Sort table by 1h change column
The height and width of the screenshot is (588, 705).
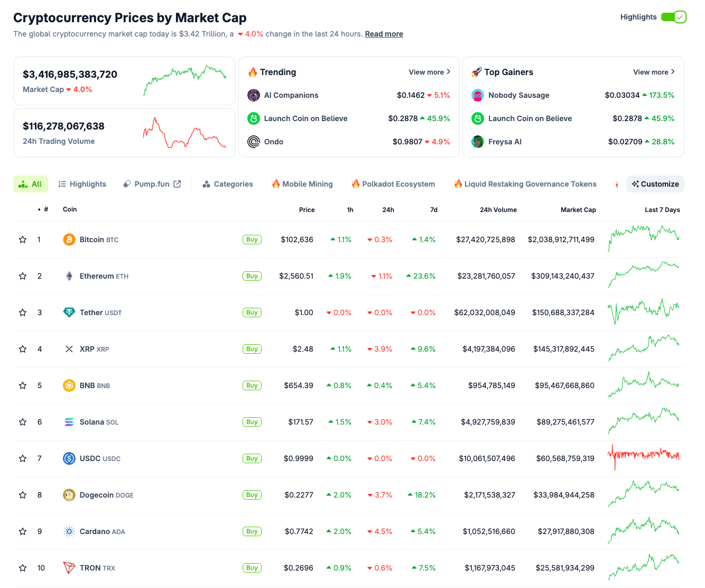click(350, 209)
